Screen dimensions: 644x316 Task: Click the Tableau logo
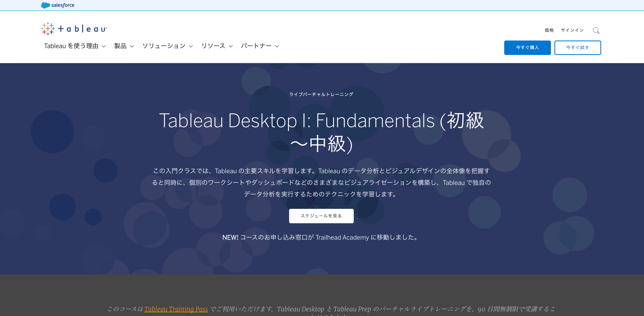point(74,29)
